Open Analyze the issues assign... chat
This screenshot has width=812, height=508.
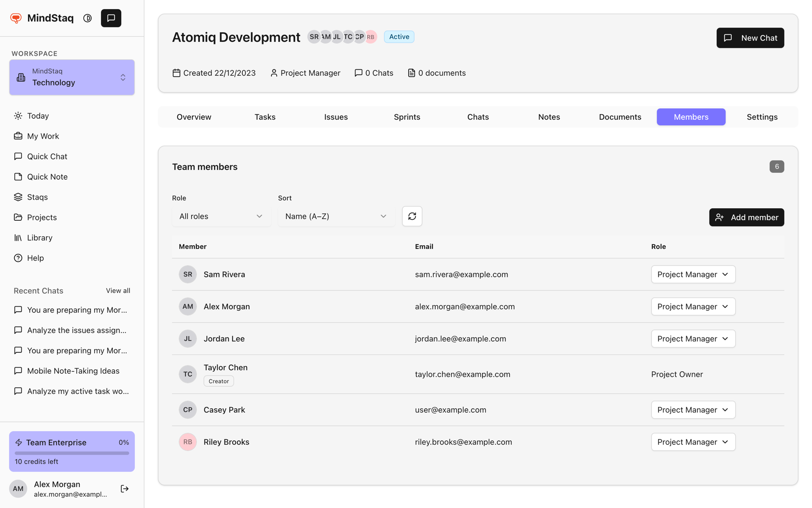click(72, 330)
